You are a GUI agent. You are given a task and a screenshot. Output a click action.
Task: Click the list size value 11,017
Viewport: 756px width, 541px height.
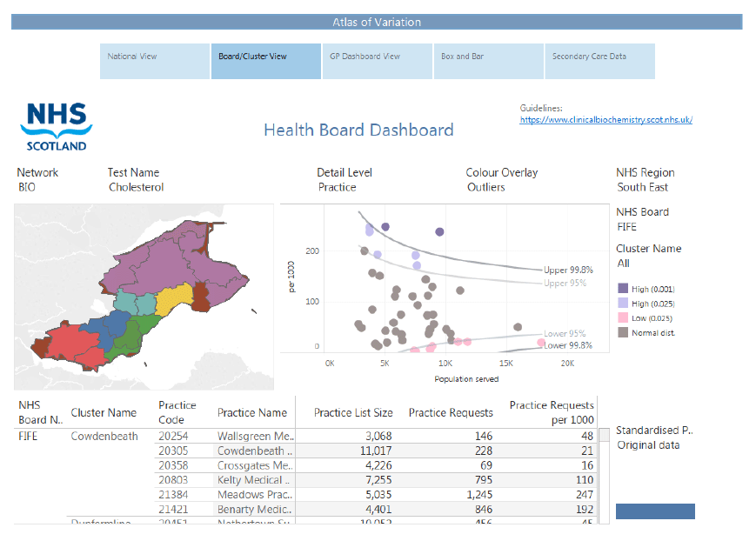coord(376,451)
